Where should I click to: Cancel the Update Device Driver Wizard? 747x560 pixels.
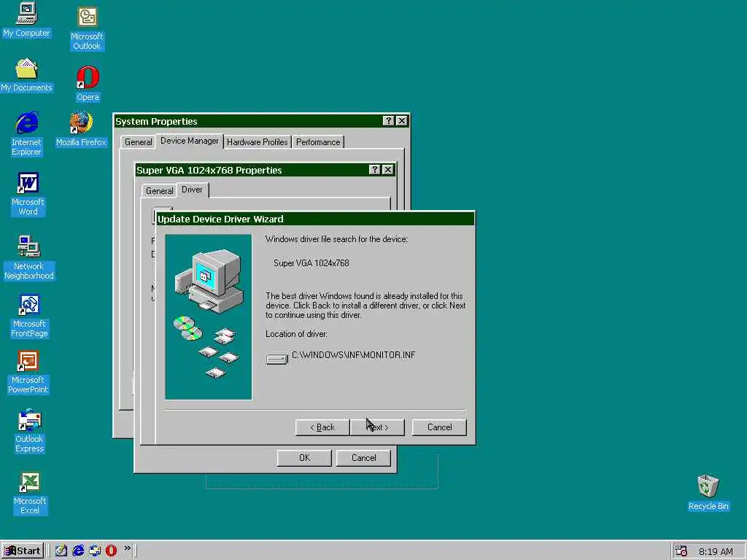[439, 427]
